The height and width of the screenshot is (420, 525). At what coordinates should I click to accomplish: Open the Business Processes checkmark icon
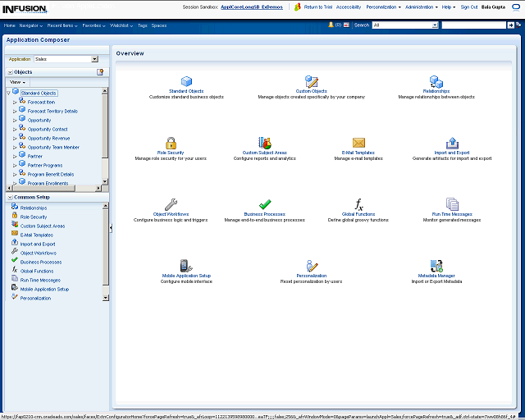tap(265, 204)
